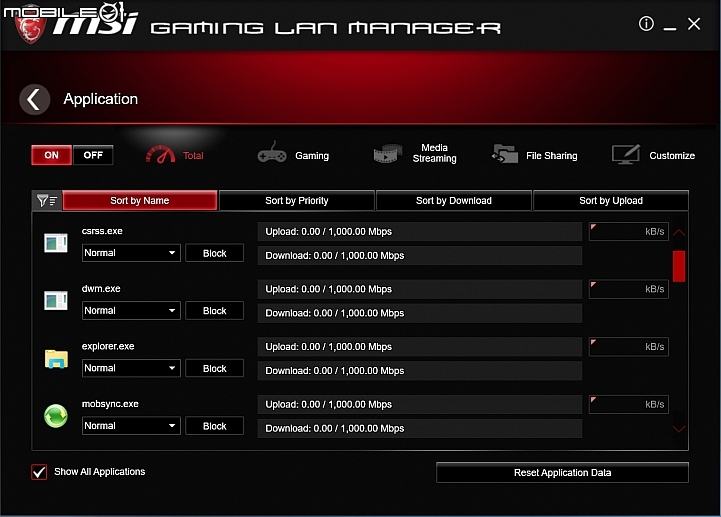
Task: Click mobsync.exe upload bandwidth bar
Action: pos(420,404)
